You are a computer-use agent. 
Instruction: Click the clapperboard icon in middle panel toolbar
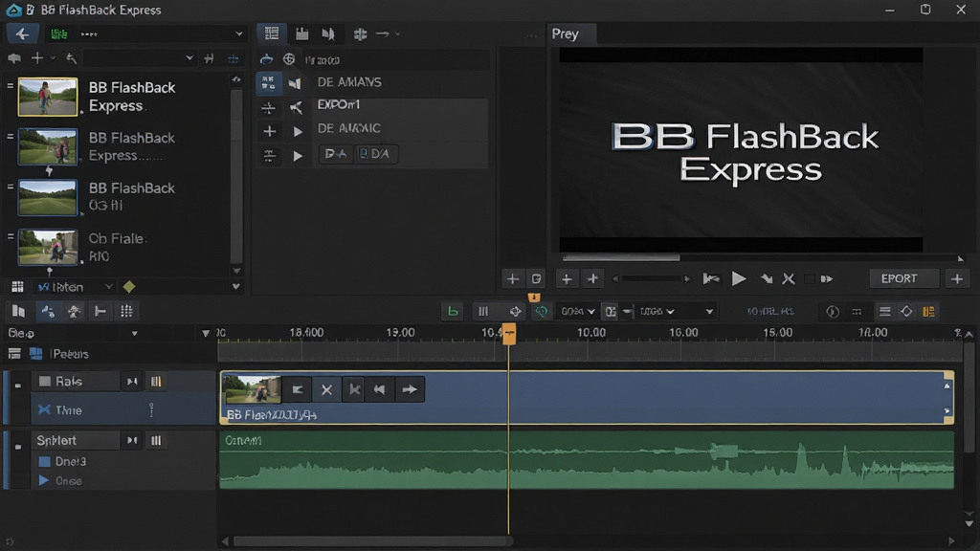pyautogui.click(x=301, y=33)
